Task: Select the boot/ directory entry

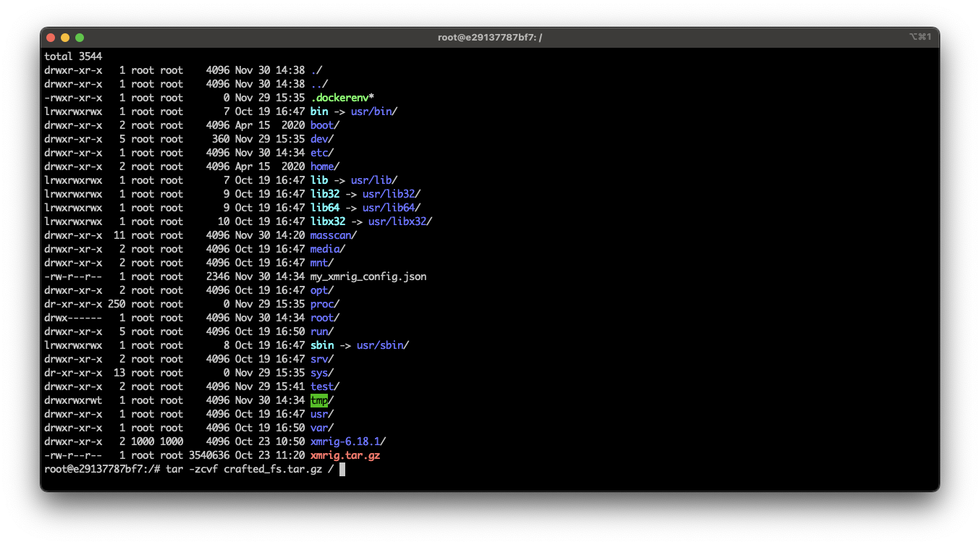Action: pyautogui.click(x=325, y=125)
